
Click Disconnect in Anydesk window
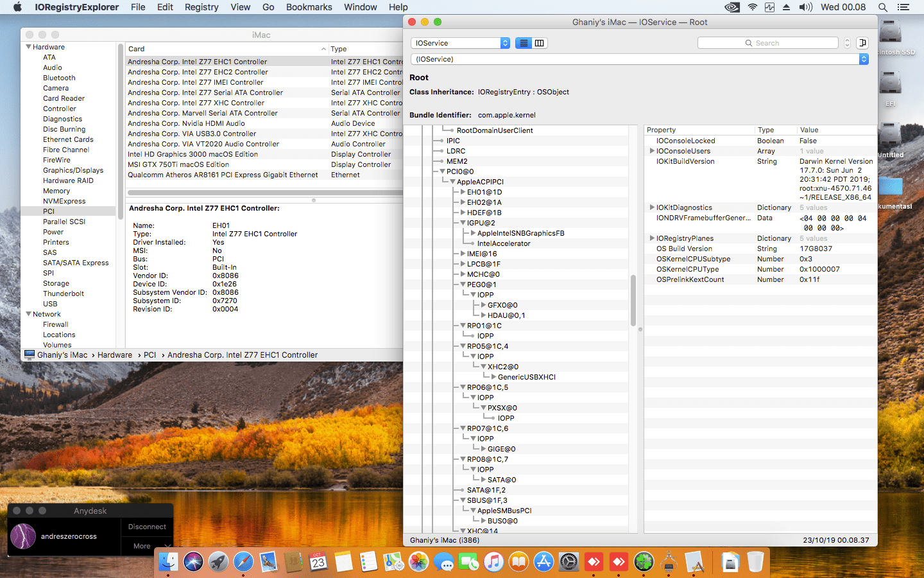147,527
